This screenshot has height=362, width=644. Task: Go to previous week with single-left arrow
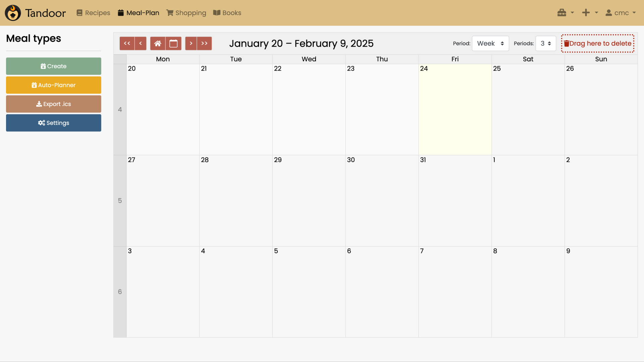[x=140, y=43]
